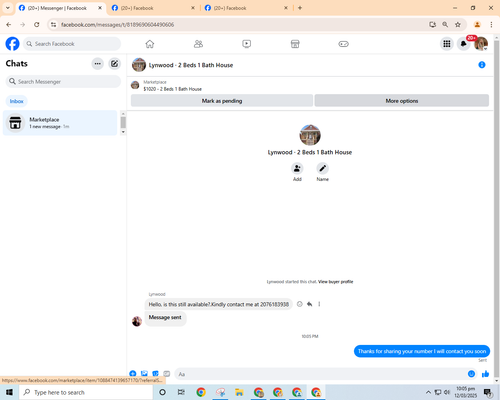Add people to the Lynwood chat
This screenshot has width=500, height=400.
pyautogui.click(x=297, y=168)
